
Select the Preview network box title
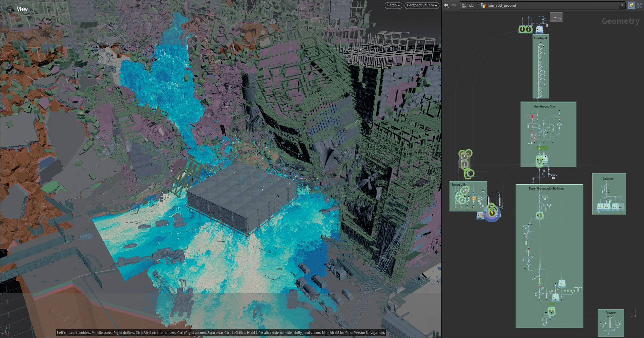610,313
